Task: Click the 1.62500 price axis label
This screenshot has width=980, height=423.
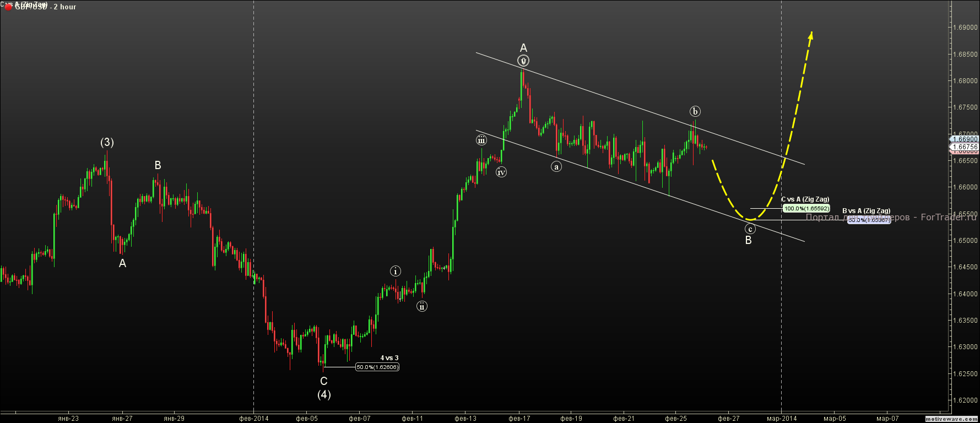Action: point(966,374)
